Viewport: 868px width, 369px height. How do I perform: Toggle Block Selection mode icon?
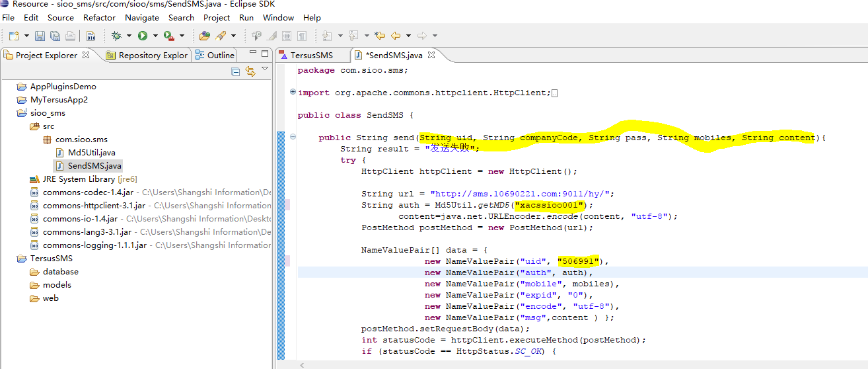click(287, 36)
